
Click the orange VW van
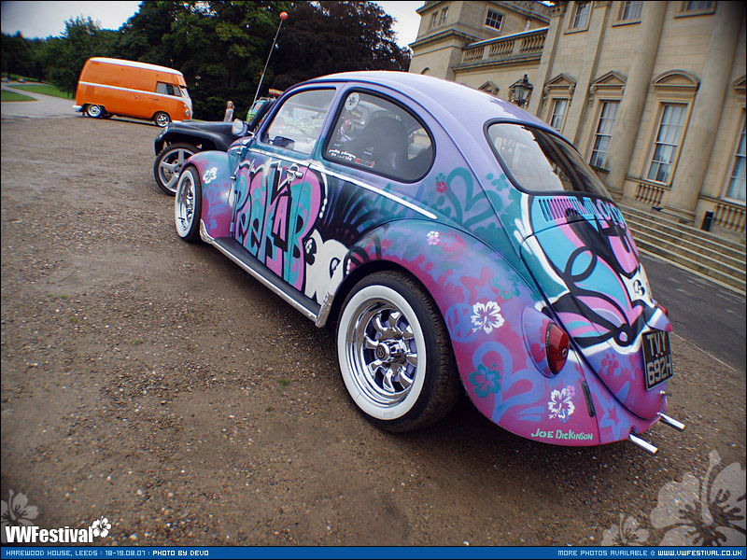[x=134, y=91]
